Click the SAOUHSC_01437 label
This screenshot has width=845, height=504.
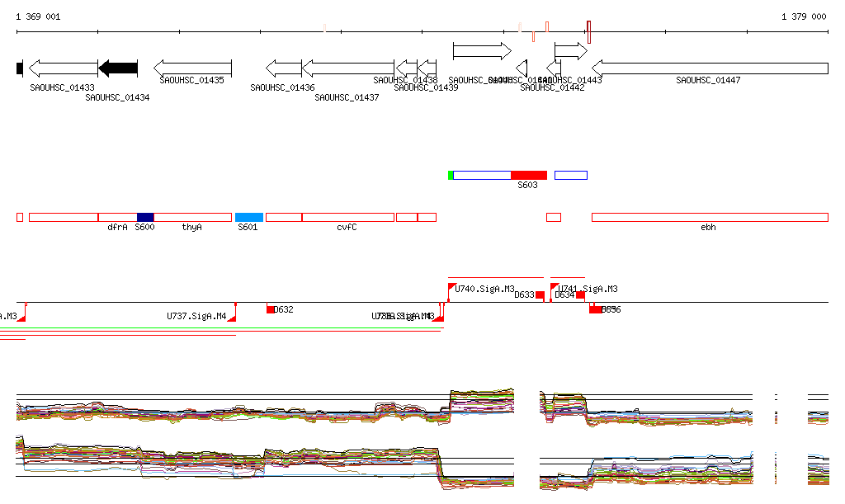tap(347, 97)
